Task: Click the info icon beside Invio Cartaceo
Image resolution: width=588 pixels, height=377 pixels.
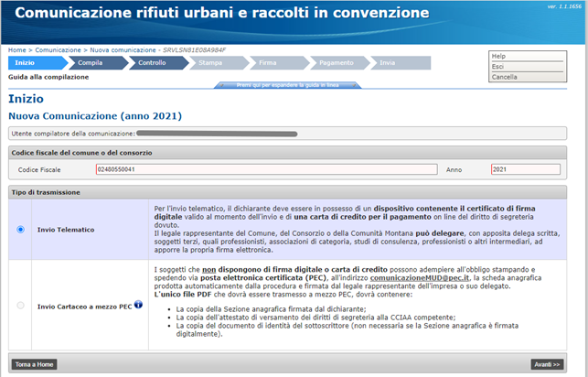Action: [138, 304]
